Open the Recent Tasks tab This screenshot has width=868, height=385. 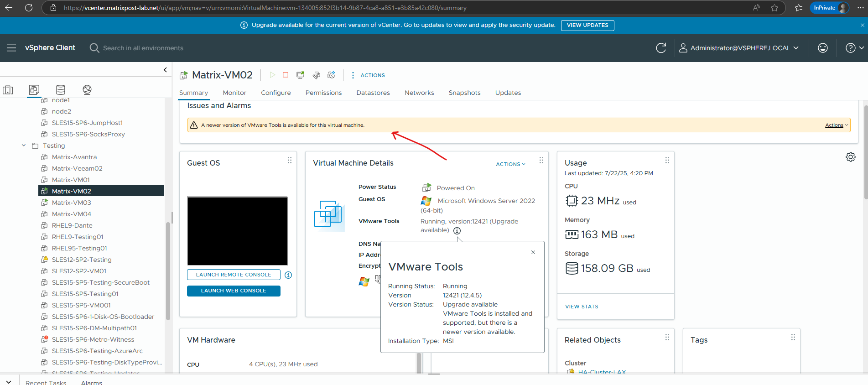click(x=46, y=382)
